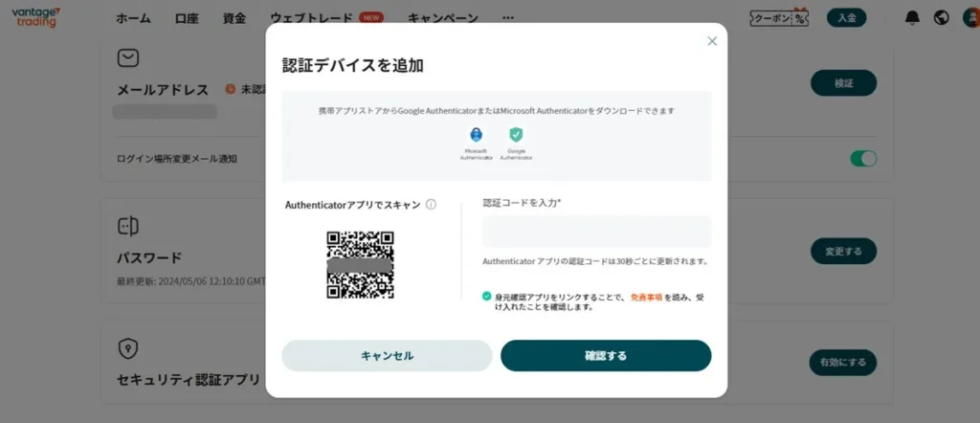
Task: Open the キャンペーン menu item
Action: [x=442, y=18]
